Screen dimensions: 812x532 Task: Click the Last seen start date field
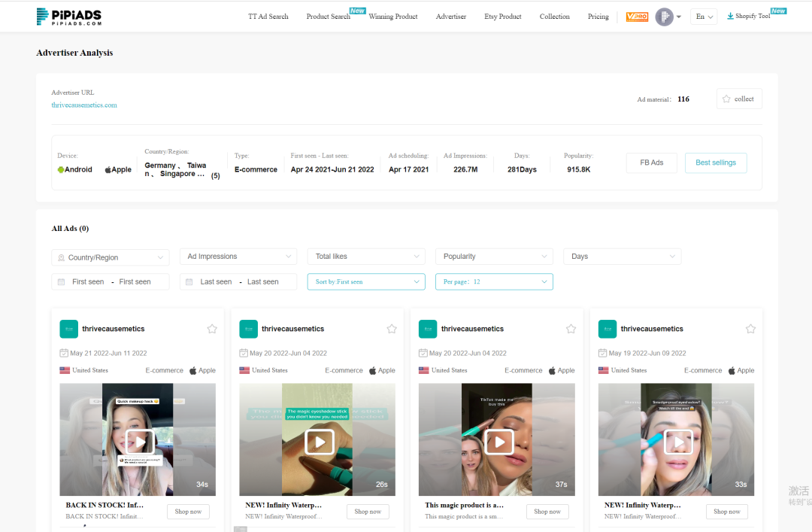pos(216,282)
